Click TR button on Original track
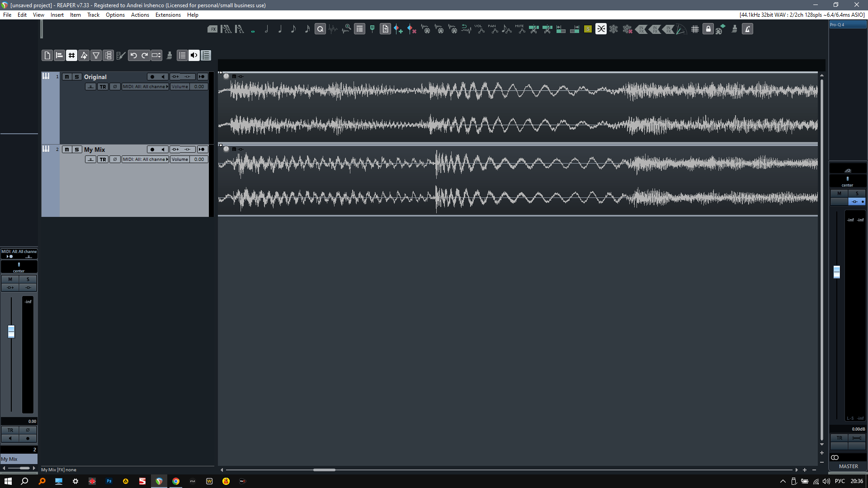 (x=103, y=87)
